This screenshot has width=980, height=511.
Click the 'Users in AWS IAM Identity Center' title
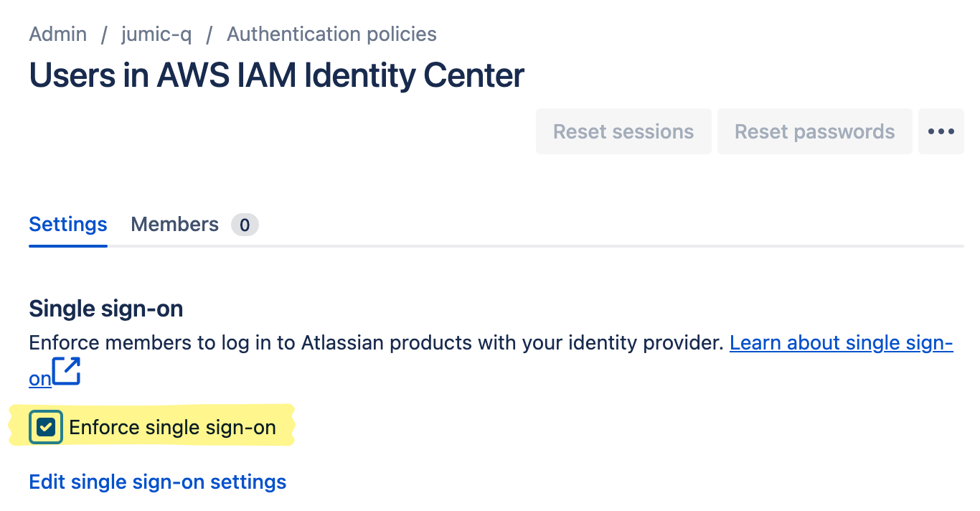pyautogui.click(x=276, y=75)
